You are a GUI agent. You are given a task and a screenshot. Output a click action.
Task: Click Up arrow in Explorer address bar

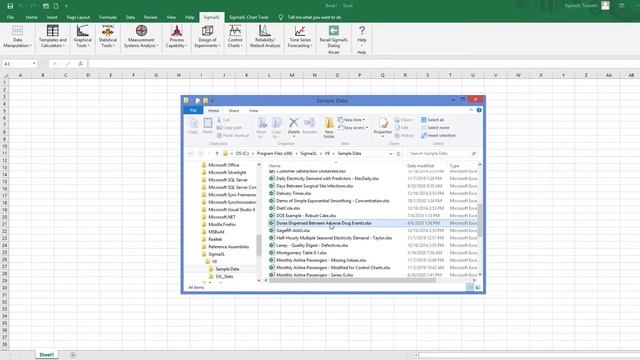[217, 153]
